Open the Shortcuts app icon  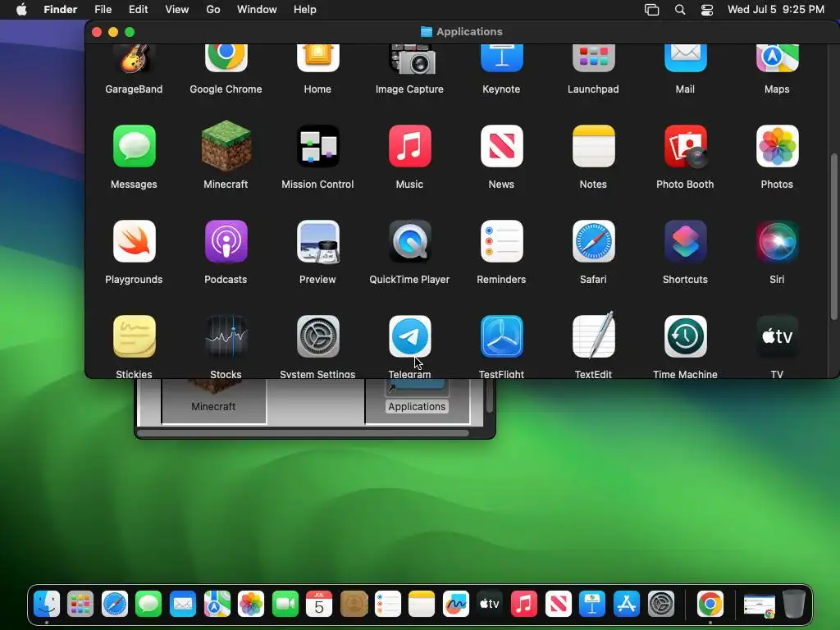coord(685,241)
